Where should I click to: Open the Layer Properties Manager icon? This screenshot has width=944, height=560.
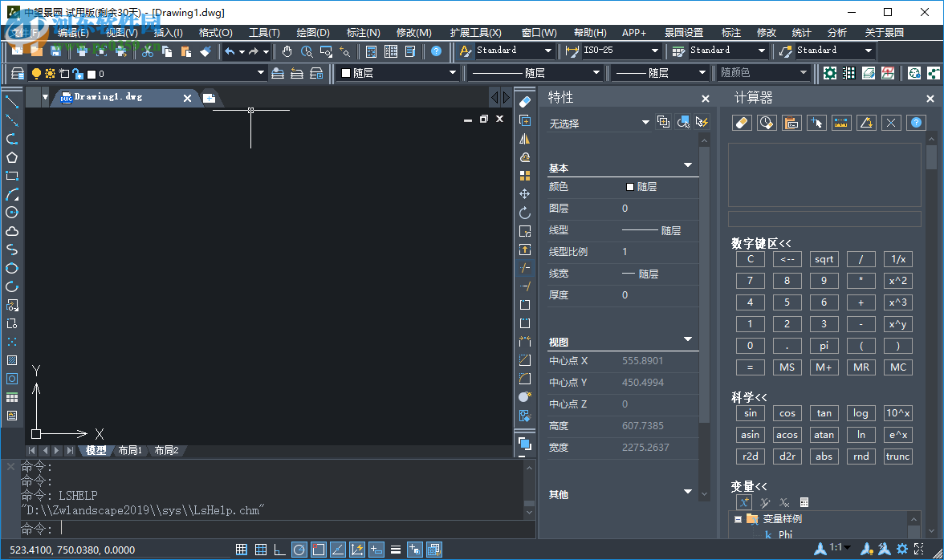17,73
